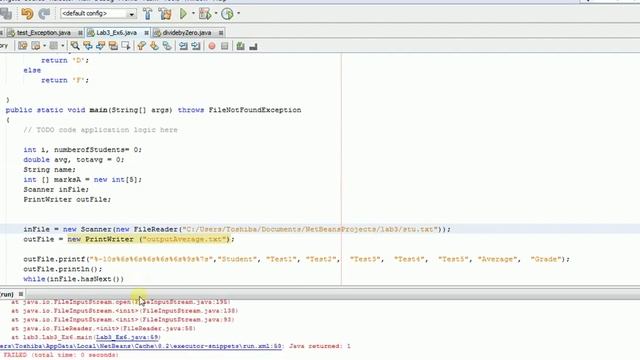Click the // TODO code application comment
Viewport: 640px width, 360px height.
click(100, 130)
